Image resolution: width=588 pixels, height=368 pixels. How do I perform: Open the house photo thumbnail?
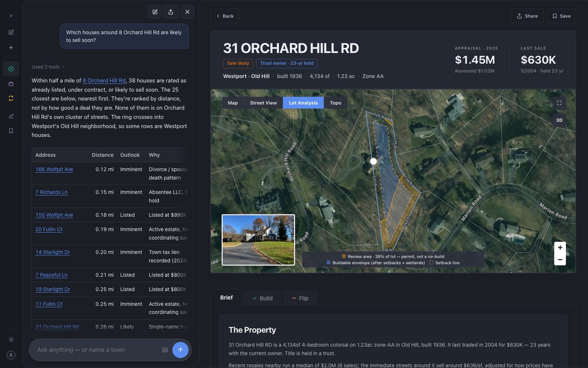point(258,240)
